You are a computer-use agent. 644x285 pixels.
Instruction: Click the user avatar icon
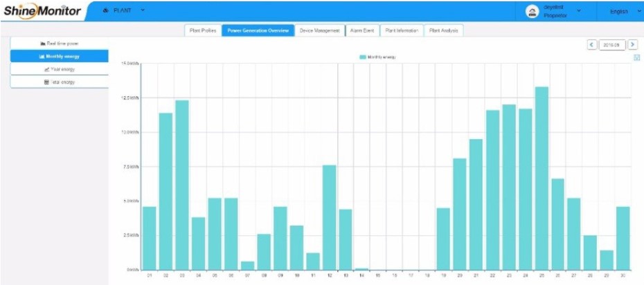(533, 12)
